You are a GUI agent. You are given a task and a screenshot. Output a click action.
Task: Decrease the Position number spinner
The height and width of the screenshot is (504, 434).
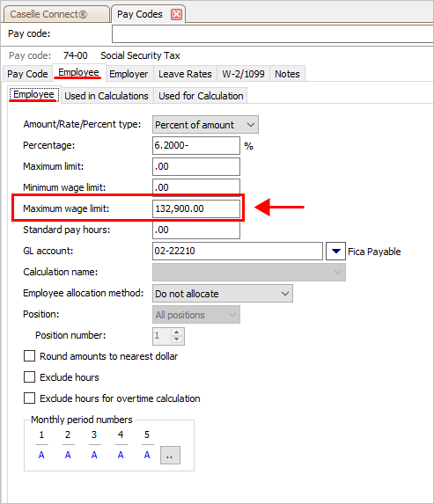pos(176,340)
